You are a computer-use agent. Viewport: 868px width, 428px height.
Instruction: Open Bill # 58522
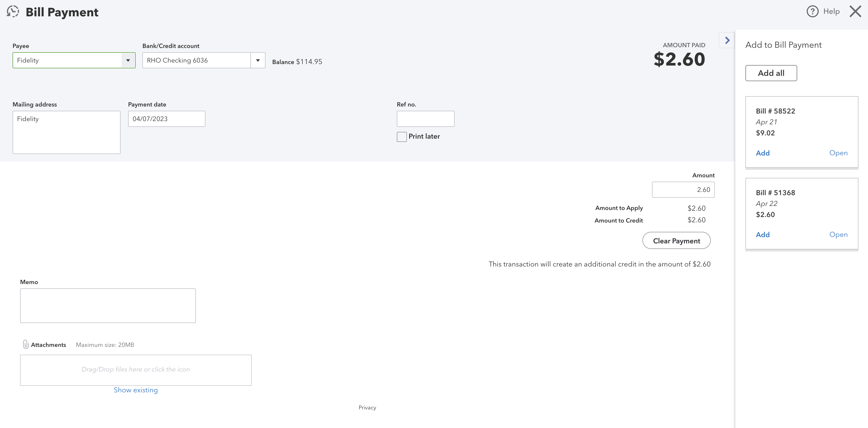(x=838, y=153)
